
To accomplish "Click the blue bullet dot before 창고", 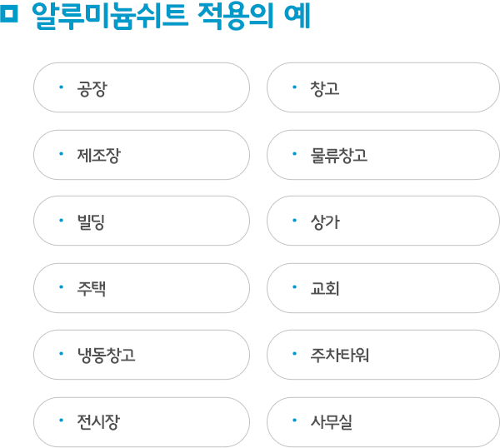I will [x=295, y=87].
